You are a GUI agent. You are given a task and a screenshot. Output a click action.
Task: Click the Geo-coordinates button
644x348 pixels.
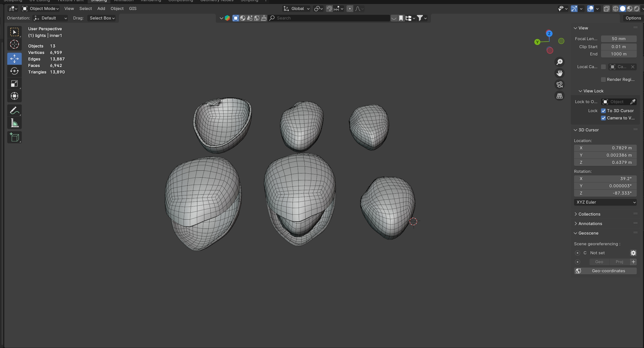(x=605, y=271)
